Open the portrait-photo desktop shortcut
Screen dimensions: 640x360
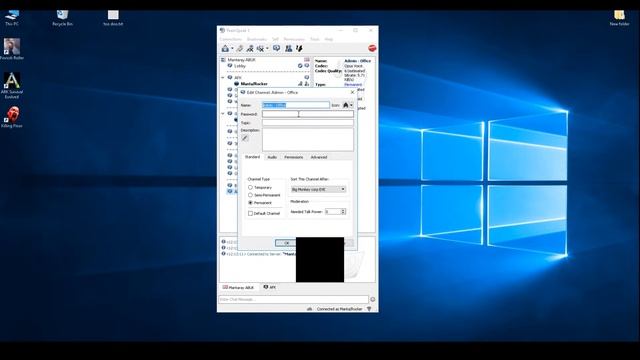click(12, 49)
